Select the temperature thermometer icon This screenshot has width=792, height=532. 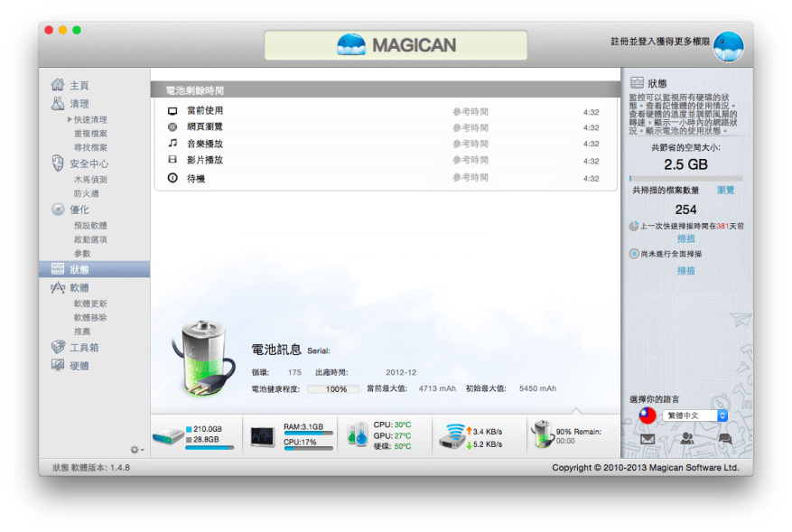[358, 434]
